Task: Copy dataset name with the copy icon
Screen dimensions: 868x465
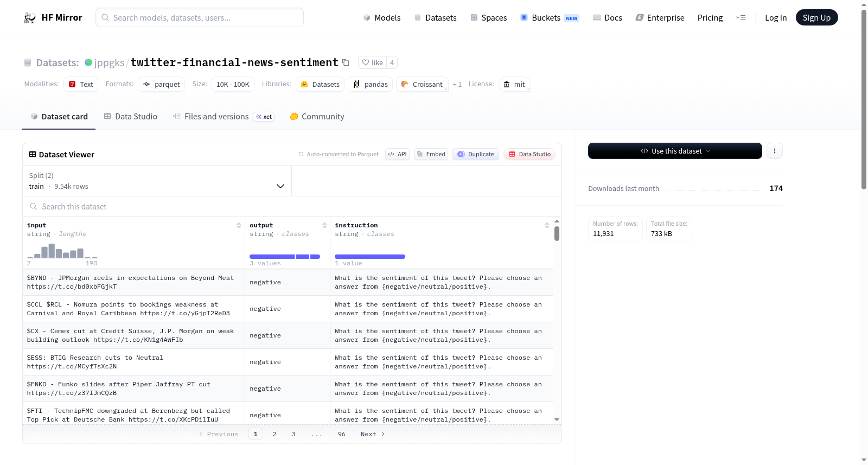Action: click(x=346, y=62)
